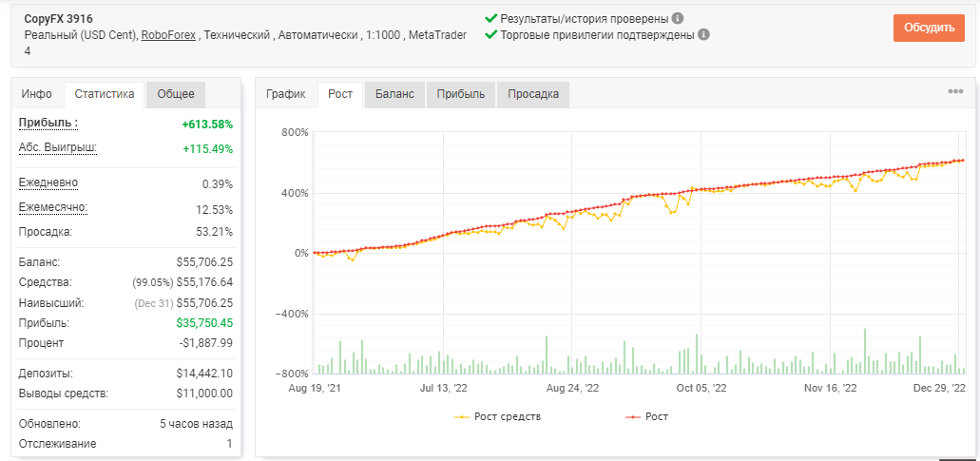Click the Прибыль : label in statistics
This screenshot has height=461, width=980.
(x=48, y=123)
